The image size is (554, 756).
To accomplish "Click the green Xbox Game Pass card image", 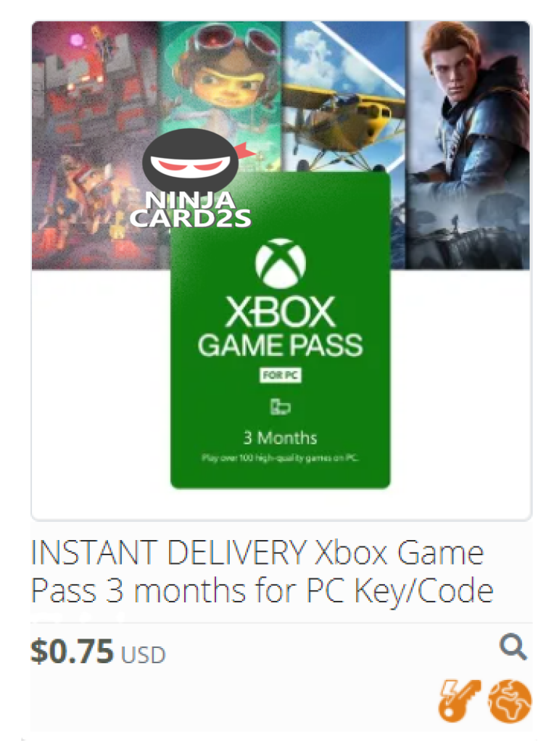I will point(280,330).
